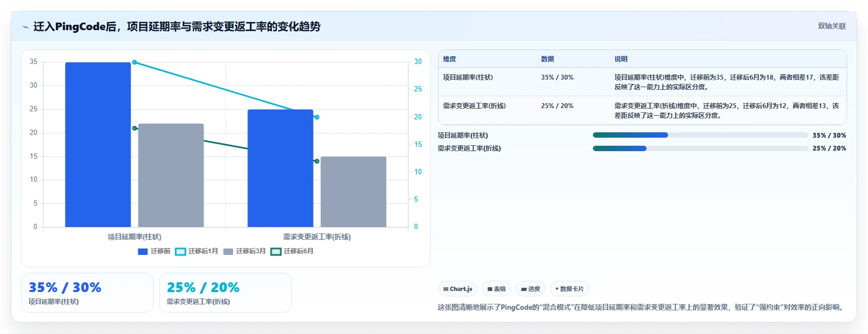Screen dimensions: 868x334
Task: Click the blue 迁移前 bar for 项目延期率
Action: point(98,145)
